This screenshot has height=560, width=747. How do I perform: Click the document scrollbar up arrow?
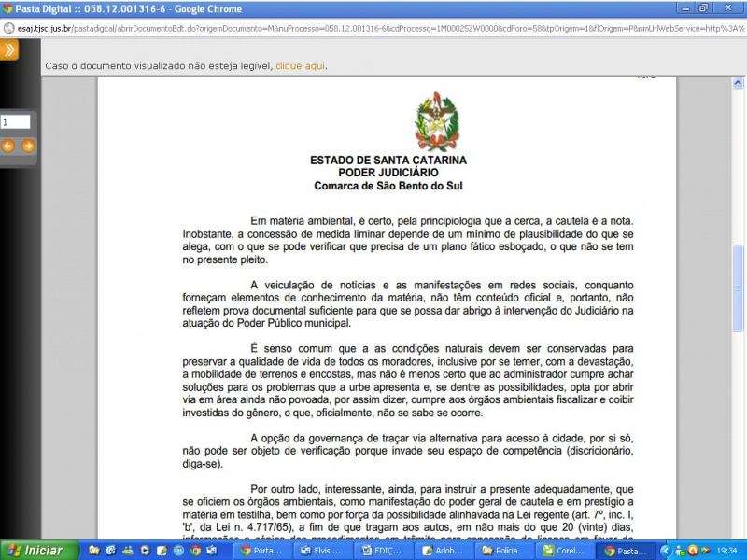coord(738,83)
